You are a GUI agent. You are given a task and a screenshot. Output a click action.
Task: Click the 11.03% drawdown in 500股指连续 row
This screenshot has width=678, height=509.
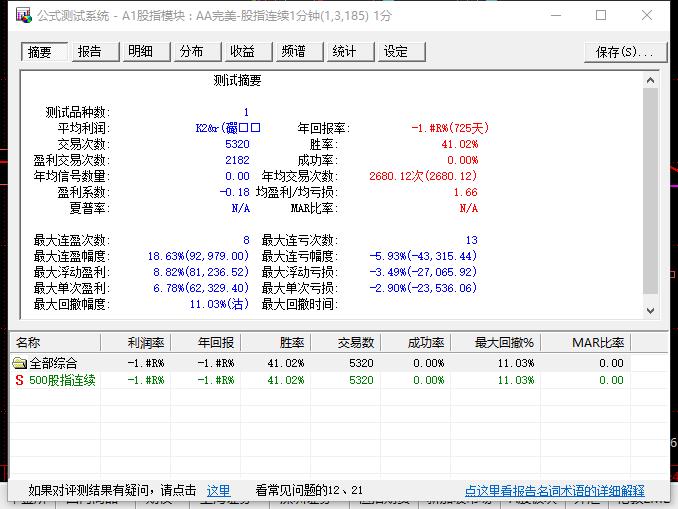coord(516,380)
